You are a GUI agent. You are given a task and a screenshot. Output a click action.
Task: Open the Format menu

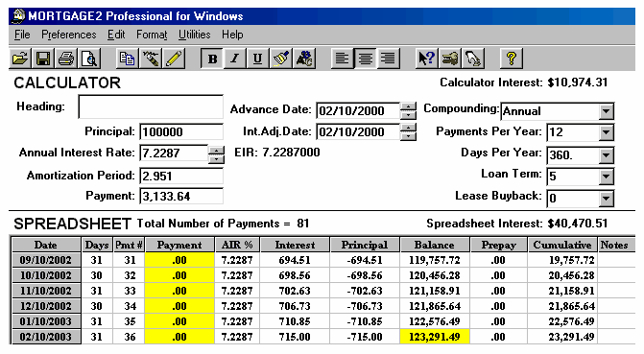coord(152,35)
